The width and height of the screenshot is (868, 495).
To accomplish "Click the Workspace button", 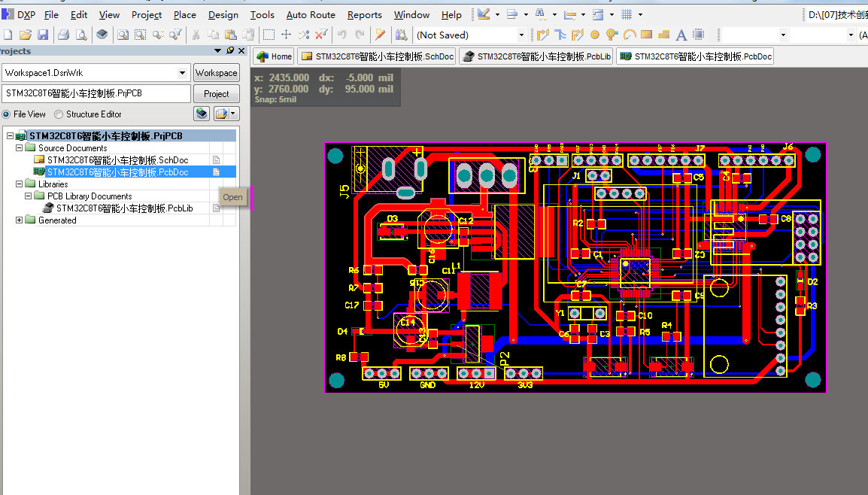I will (216, 72).
